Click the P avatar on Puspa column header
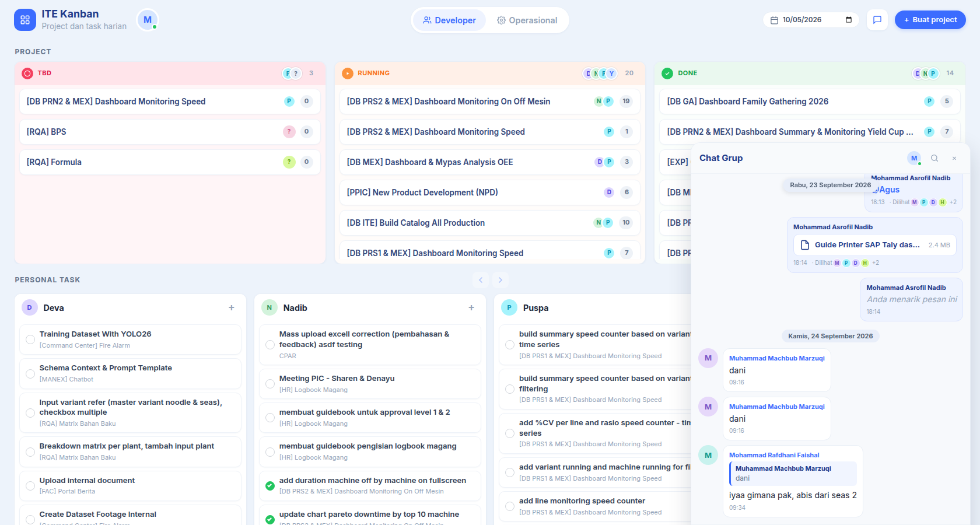This screenshot has width=980, height=525. coord(509,307)
